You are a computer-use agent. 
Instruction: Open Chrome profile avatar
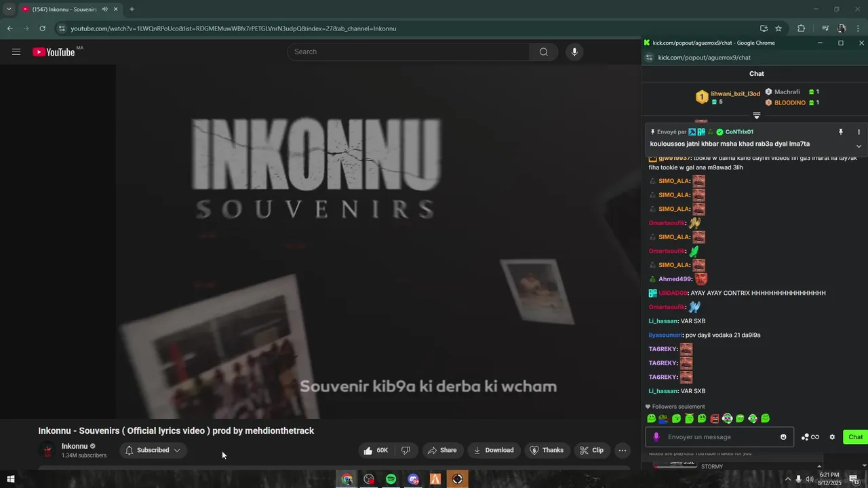842,28
